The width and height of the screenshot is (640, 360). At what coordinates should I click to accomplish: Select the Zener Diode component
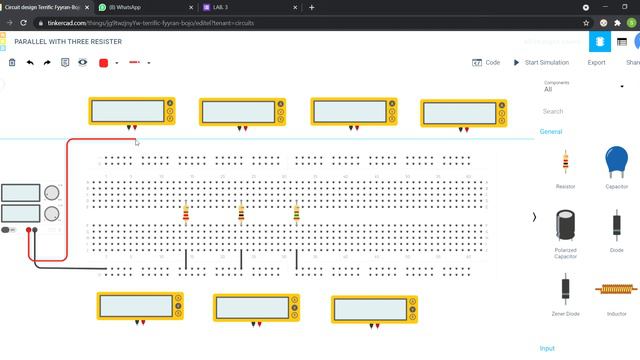tap(565, 295)
